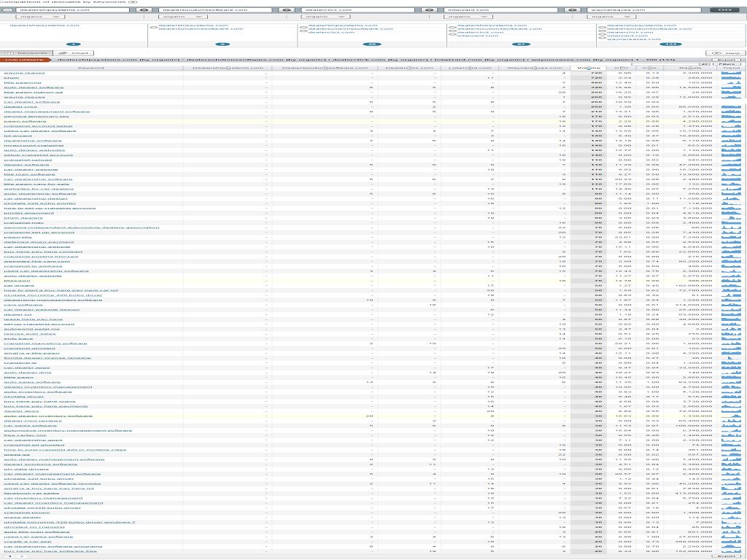Select the only radio button in the two-domain group

(153, 27)
